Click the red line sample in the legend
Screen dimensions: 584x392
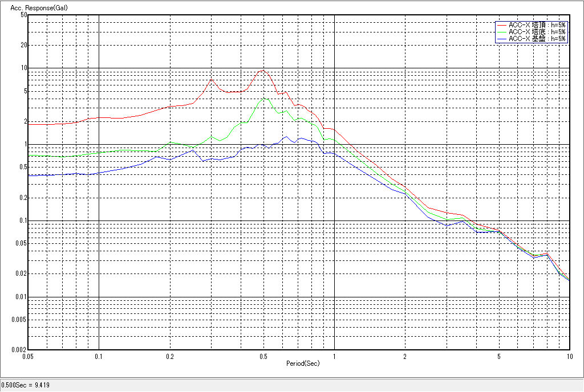click(x=501, y=26)
